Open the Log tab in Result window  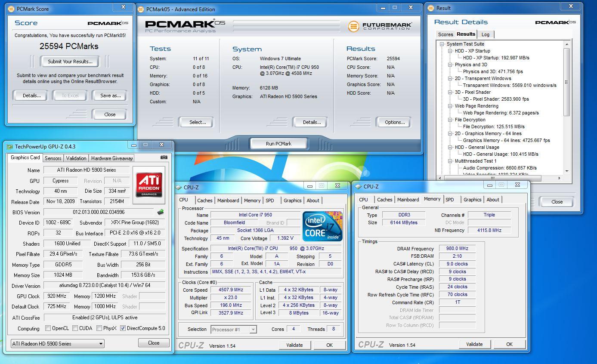[485, 34]
